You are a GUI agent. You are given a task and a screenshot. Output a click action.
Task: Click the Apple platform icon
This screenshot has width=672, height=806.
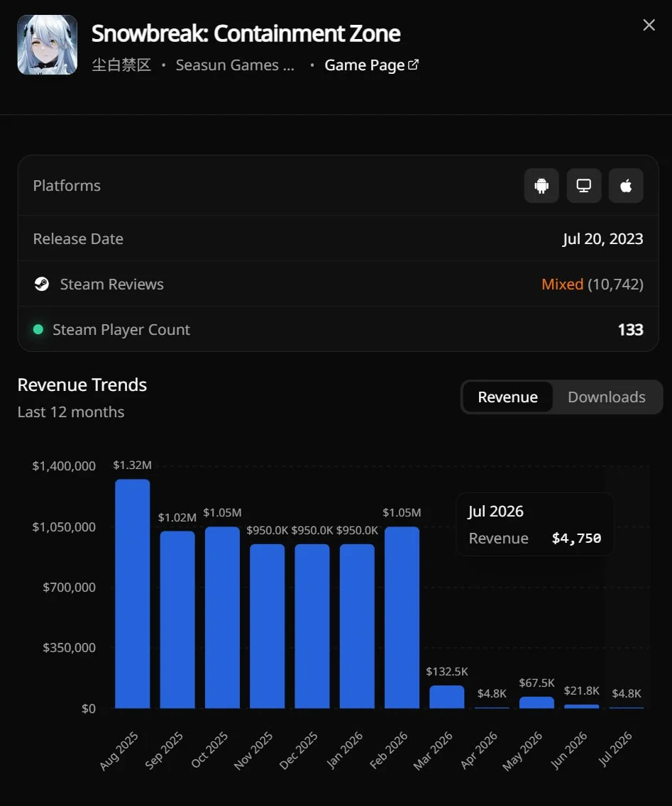click(x=626, y=186)
